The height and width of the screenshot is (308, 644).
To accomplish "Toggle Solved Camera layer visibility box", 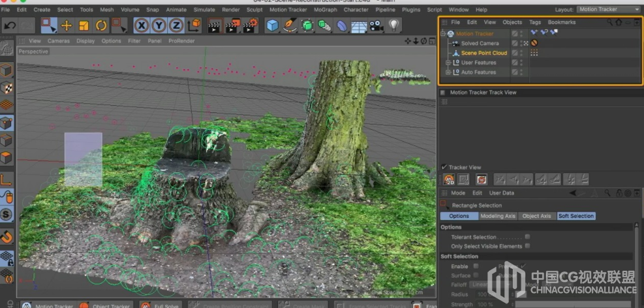I will [515, 43].
